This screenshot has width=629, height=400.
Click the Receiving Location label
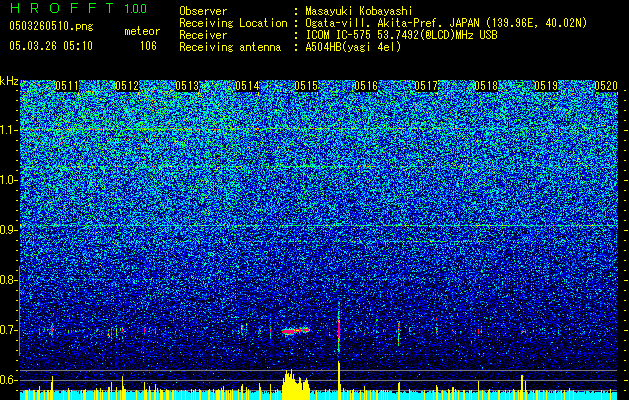(x=233, y=23)
